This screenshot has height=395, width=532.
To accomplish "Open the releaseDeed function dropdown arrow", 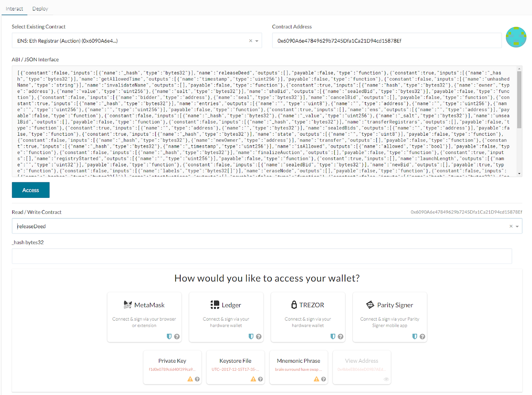I will tap(517, 227).
